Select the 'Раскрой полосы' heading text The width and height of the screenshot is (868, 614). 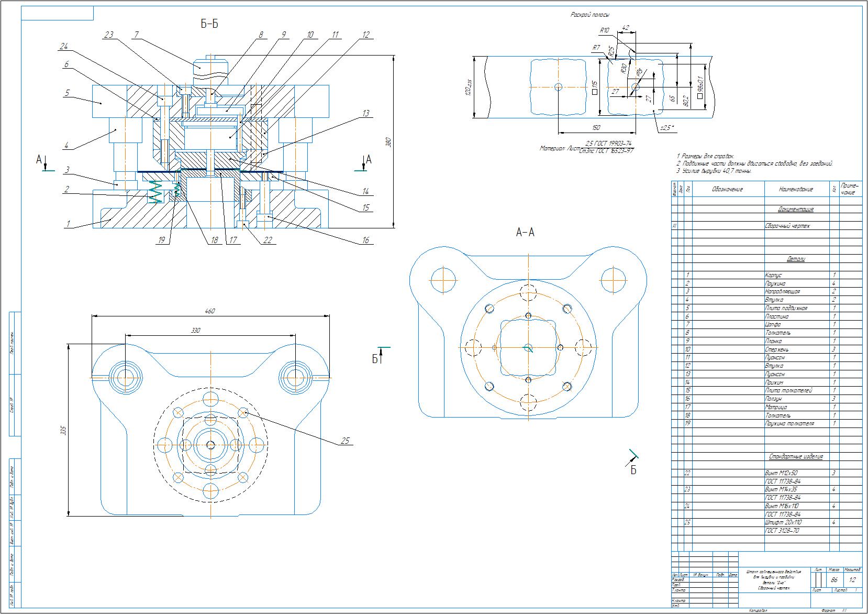[590, 15]
